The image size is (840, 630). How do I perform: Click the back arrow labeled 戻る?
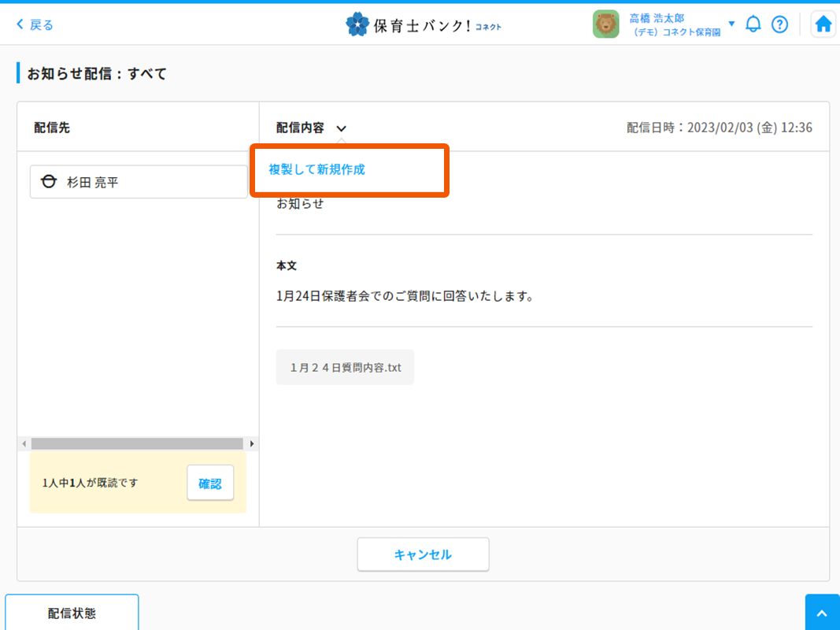(x=35, y=24)
